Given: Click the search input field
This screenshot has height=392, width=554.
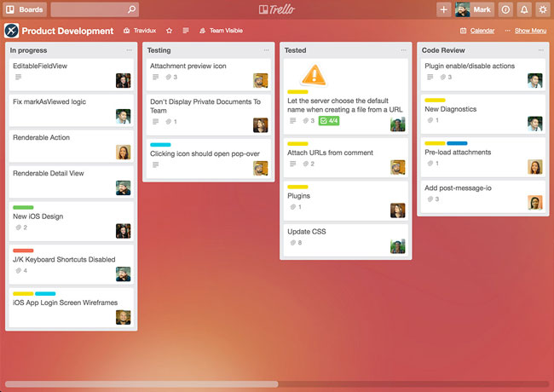Looking at the screenshot, I should click(x=95, y=9).
